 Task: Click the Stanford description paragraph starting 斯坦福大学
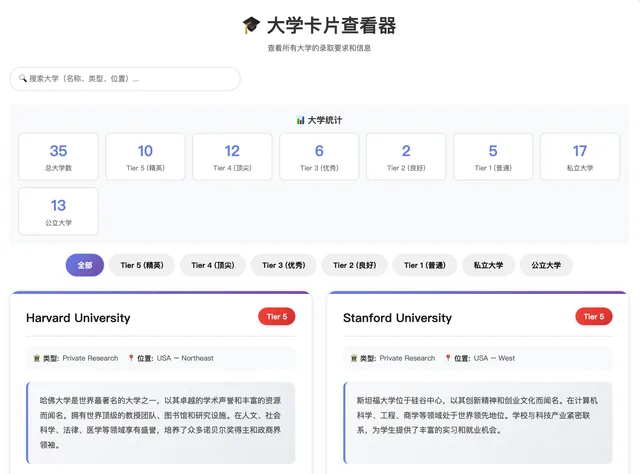[477, 415]
